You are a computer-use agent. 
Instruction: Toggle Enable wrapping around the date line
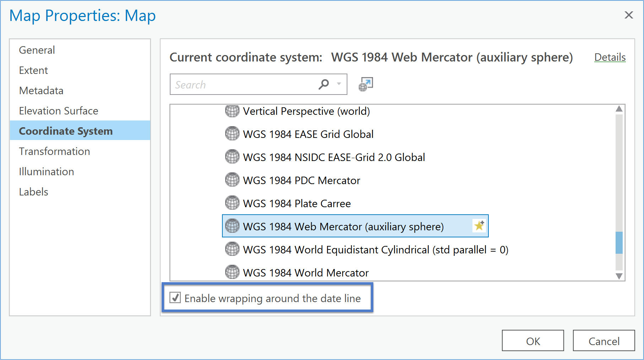[x=175, y=298]
